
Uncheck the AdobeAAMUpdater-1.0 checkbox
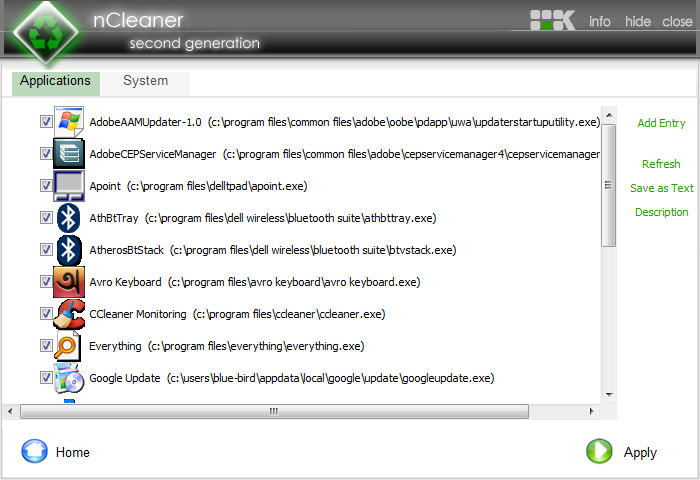(46, 121)
